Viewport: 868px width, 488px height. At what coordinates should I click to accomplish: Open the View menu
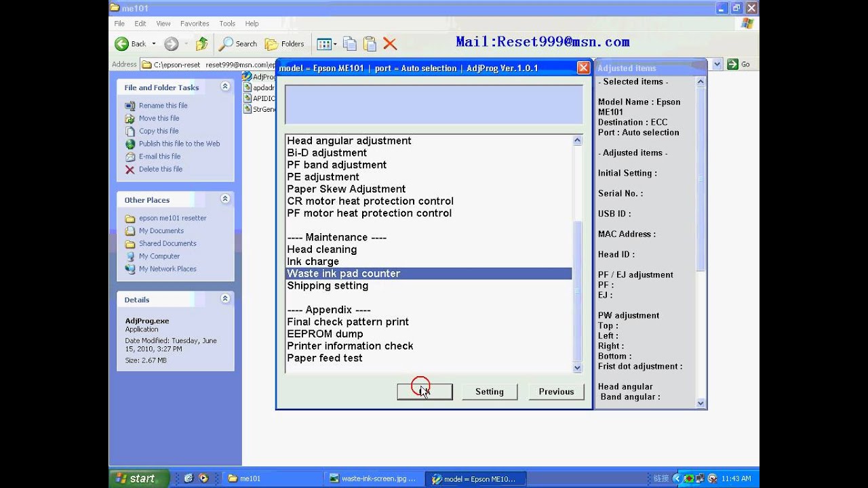click(163, 24)
